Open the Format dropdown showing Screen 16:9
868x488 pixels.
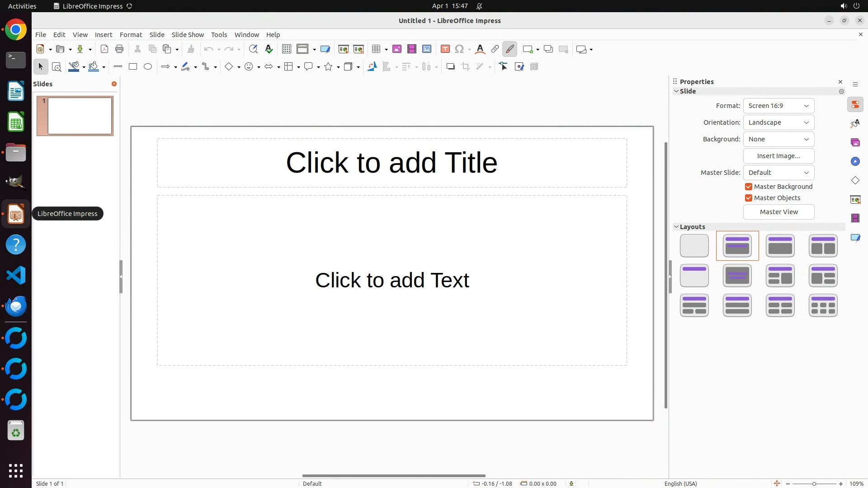778,106
